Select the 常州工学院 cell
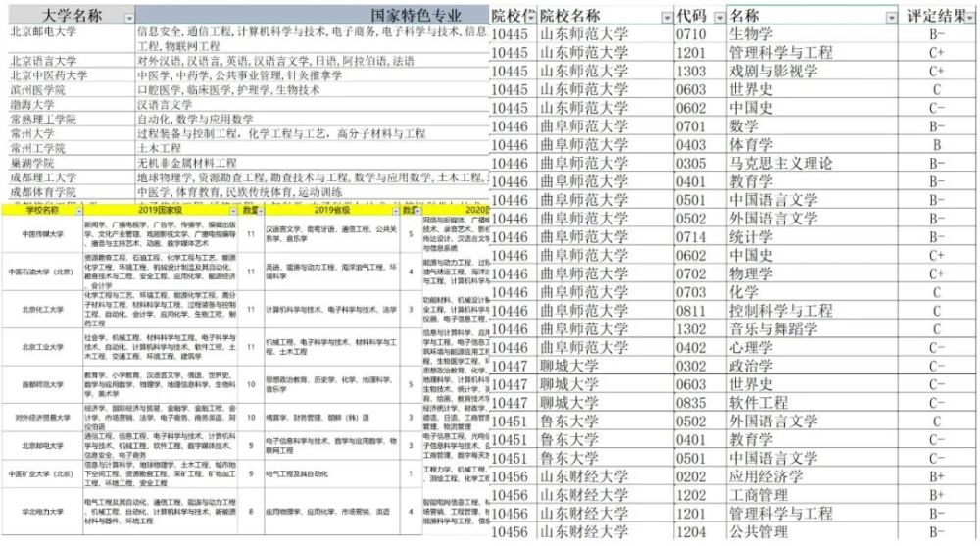Screen dimensions: 980x546 coord(72,148)
